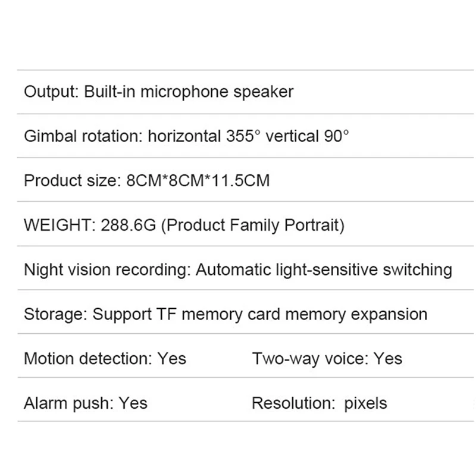Screen dimensions: 476x476
Task: Select the "Built-in microphone speaker" value
Action: [189, 92]
